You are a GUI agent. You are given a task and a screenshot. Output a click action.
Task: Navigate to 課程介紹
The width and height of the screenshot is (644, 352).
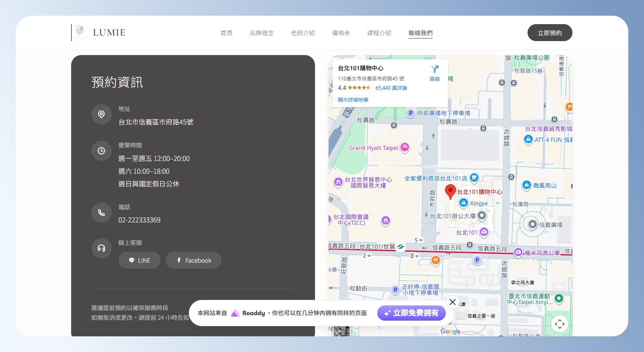coord(379,33)
